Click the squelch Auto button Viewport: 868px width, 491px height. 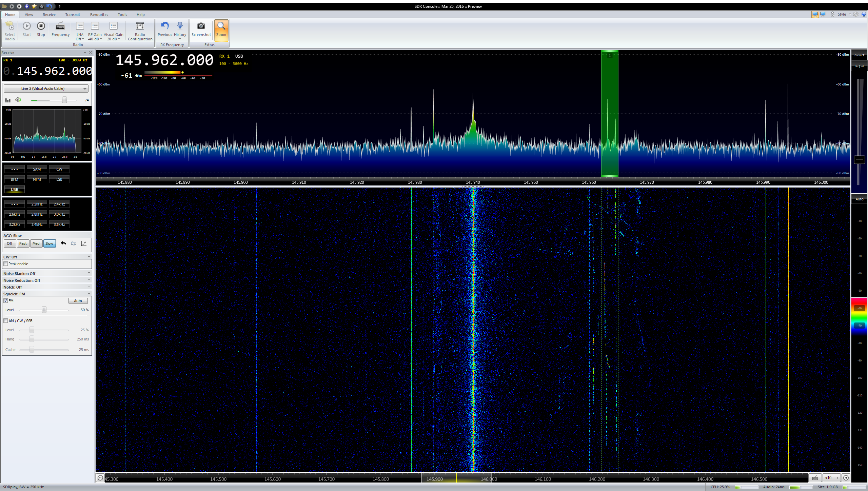click(78, 301)
